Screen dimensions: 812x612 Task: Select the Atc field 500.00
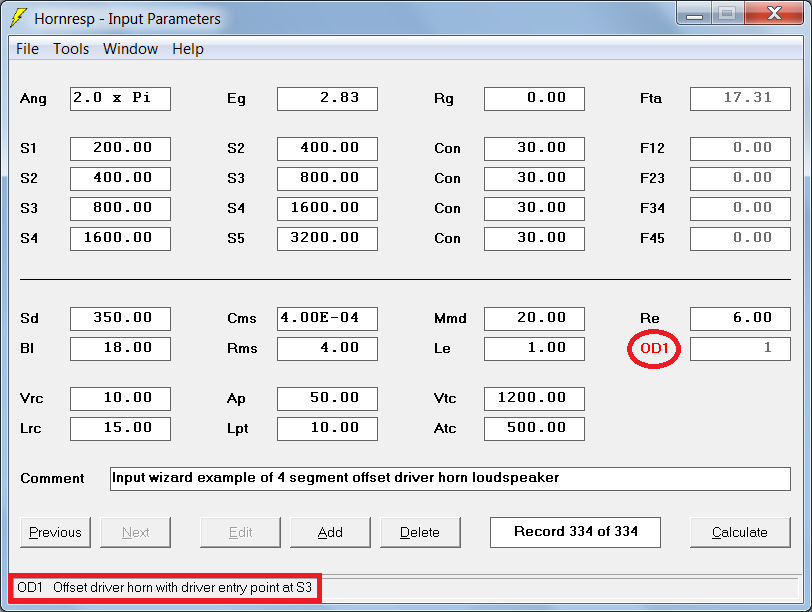click(x=534, y=429)
